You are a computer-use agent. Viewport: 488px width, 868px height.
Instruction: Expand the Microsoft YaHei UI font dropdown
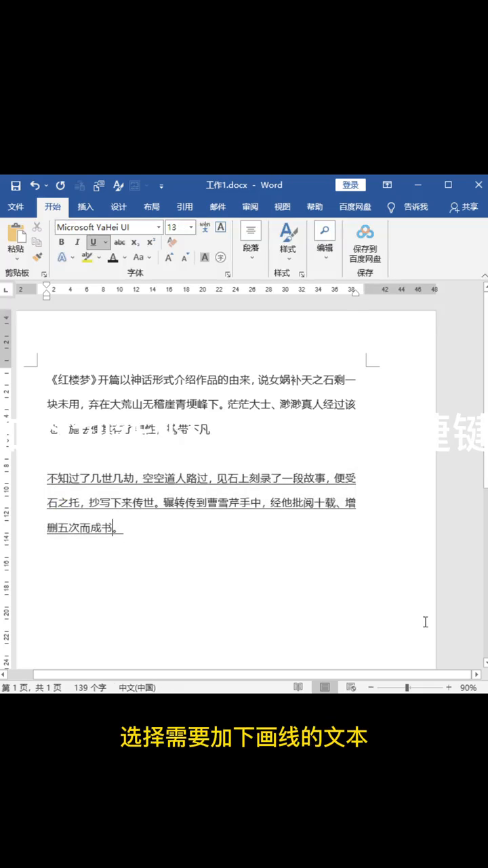pos(159,227)
